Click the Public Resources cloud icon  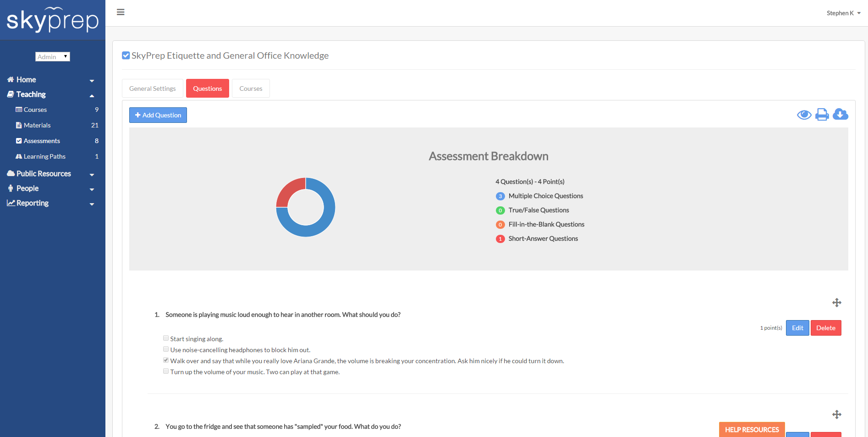[11, 173]
